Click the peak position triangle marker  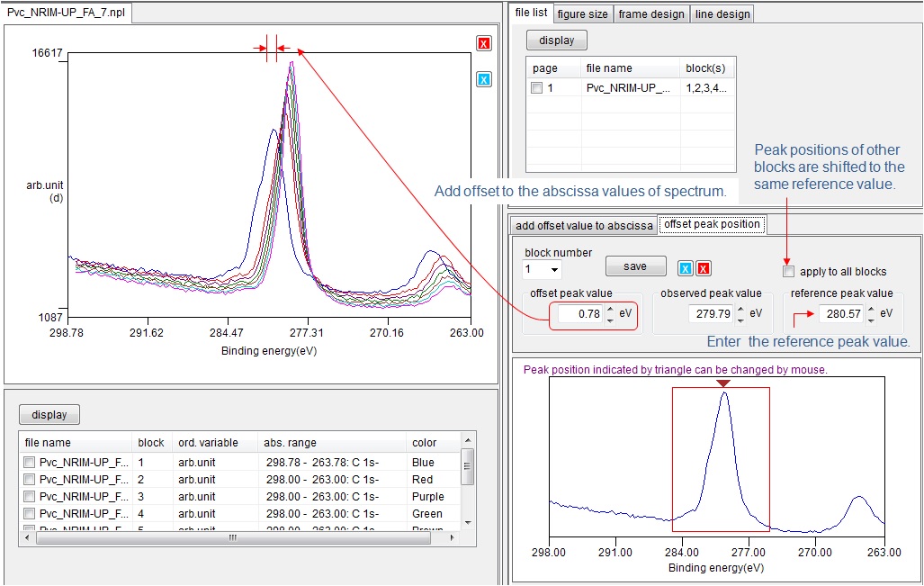coord(723,383)
